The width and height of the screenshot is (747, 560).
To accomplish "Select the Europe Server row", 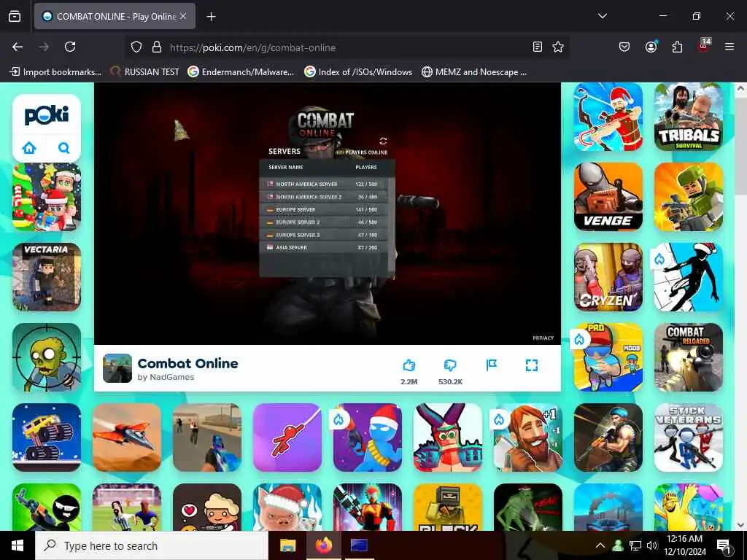I will (325, 209).
